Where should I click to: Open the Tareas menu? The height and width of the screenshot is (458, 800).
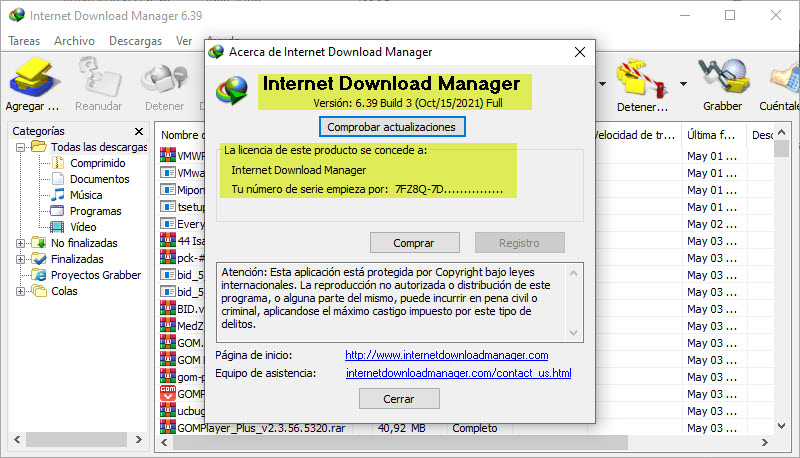(x=24, y=41)
